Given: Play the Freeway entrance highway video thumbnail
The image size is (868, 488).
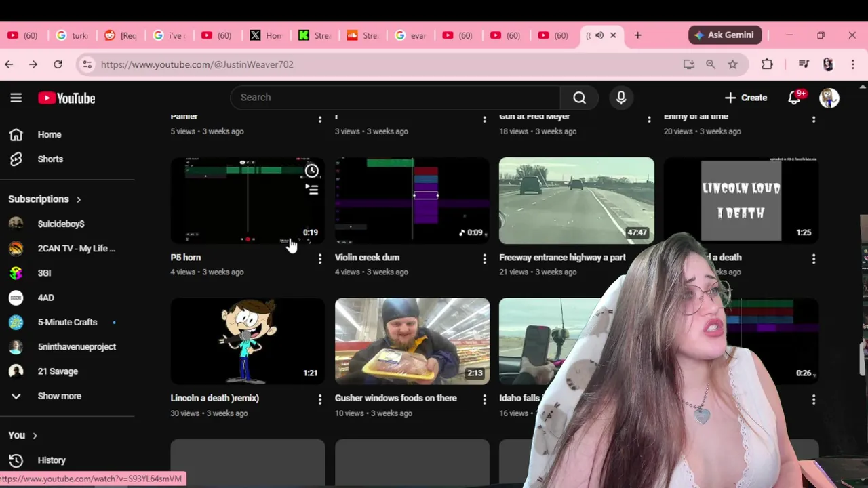Looking at the screenshot, I should (x=576, y=201).
